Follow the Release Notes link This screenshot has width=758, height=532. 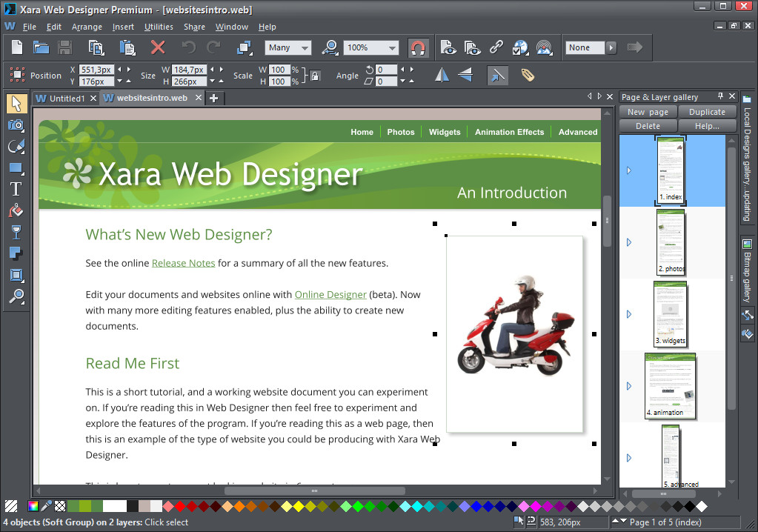point(183,263)
